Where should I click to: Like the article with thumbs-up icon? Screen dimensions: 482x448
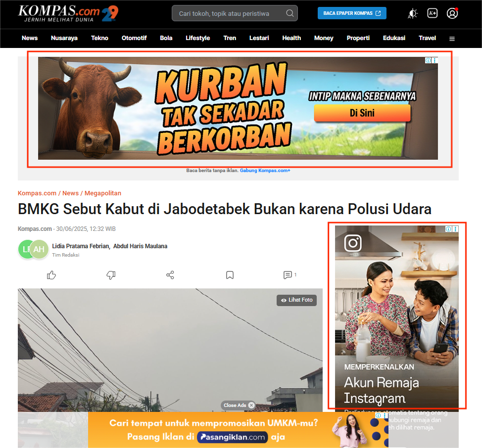pos(51,275)
